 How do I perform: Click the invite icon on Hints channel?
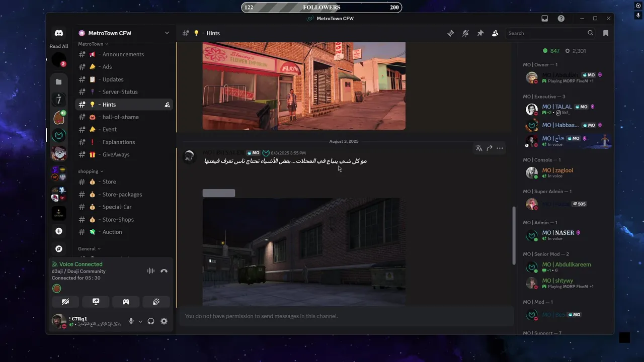point(167,105)
